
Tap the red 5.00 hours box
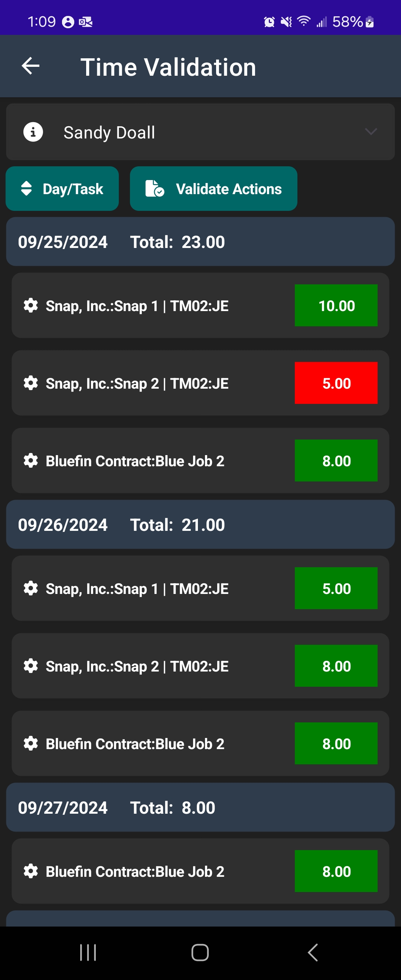336,383
